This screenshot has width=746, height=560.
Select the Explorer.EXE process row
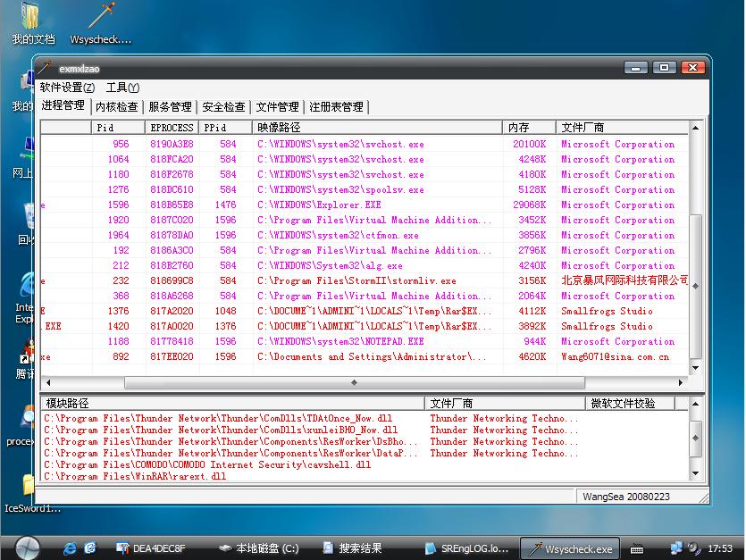[365, 205]
